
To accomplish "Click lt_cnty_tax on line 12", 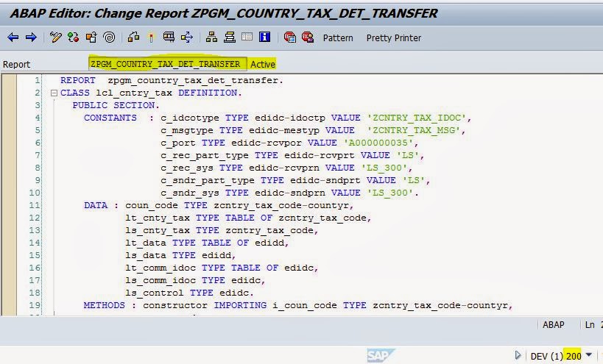I will tap(158, 218).
